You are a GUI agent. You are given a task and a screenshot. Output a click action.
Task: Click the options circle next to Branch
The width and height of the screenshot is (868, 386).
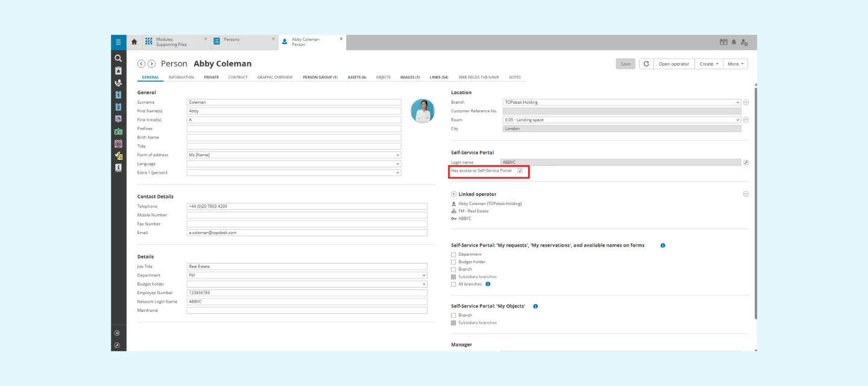(746, 103)
